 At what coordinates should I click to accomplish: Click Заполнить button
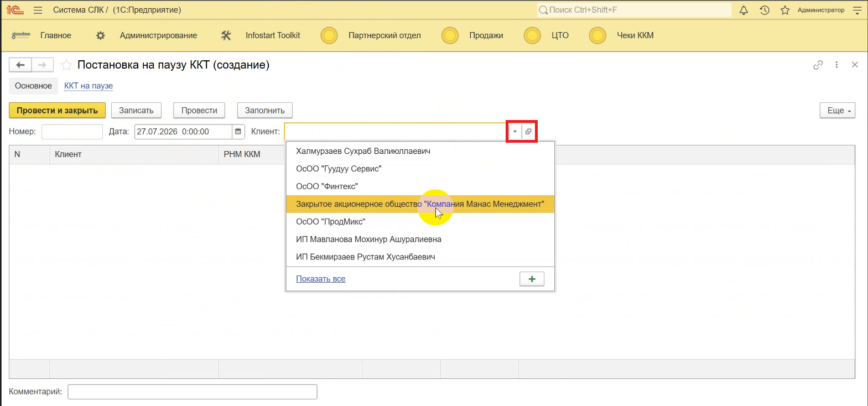(x=265, y=111)
